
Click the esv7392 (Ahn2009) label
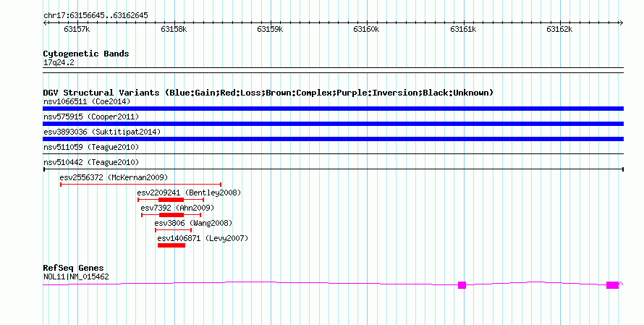pyautogui.click(x=177, y=208)
